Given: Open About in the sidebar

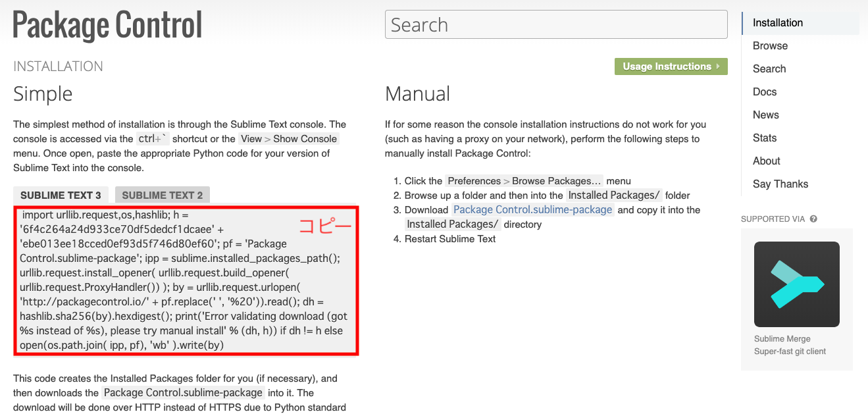Looking at the screenshot, I should click(767, 161).
